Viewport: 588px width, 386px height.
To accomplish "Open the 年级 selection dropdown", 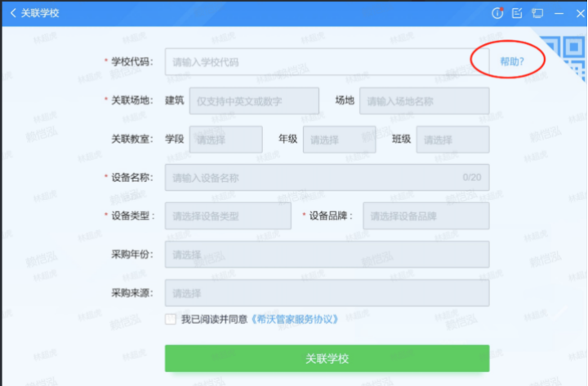I will 339,140.
